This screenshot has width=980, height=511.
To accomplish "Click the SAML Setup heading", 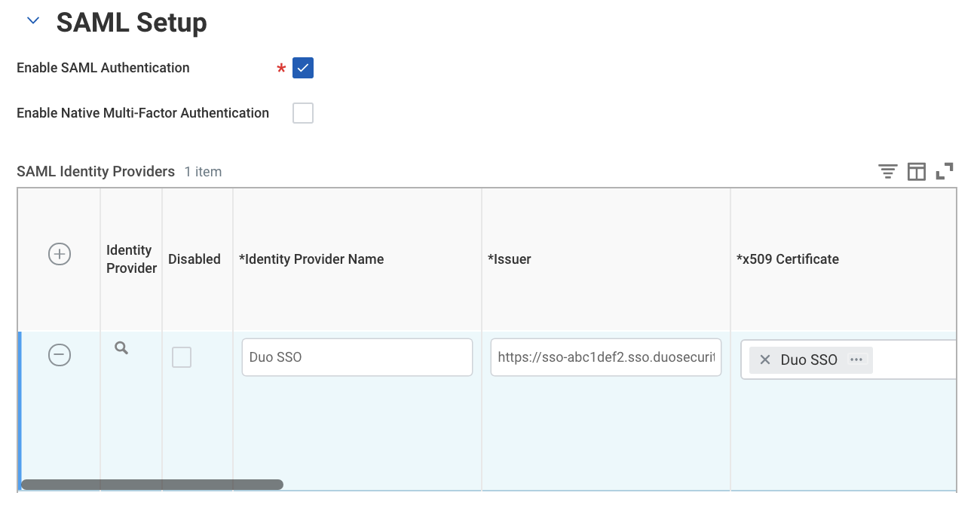I will tap(131, 23).
